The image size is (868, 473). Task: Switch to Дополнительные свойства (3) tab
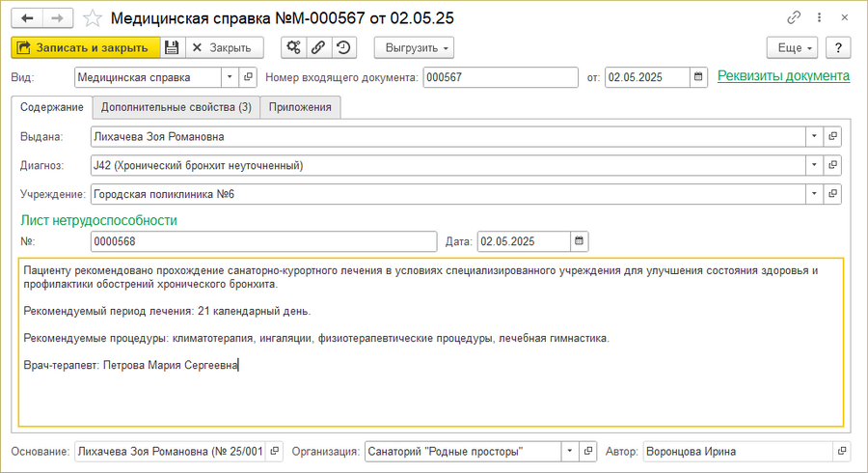coord(176,107)
